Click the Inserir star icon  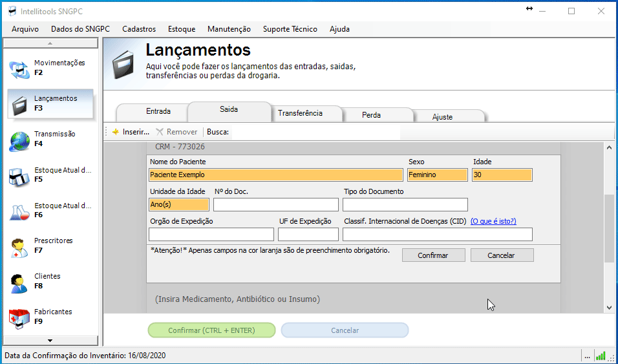(116, 132)
